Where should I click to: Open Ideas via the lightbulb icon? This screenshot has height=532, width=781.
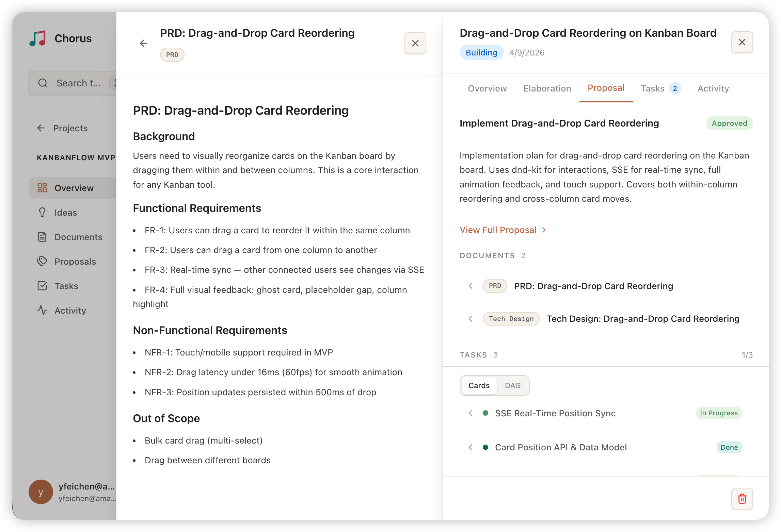[42, 213]
